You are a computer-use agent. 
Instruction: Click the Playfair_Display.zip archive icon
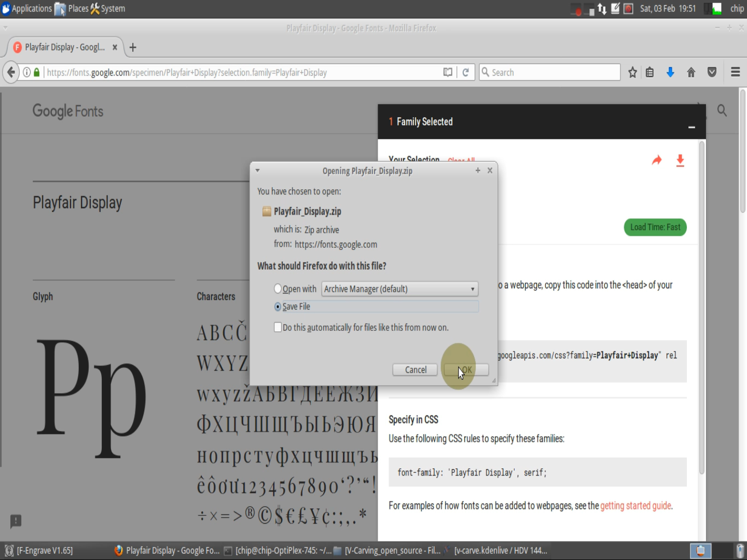pyautogui.click(x=267, y=211)
